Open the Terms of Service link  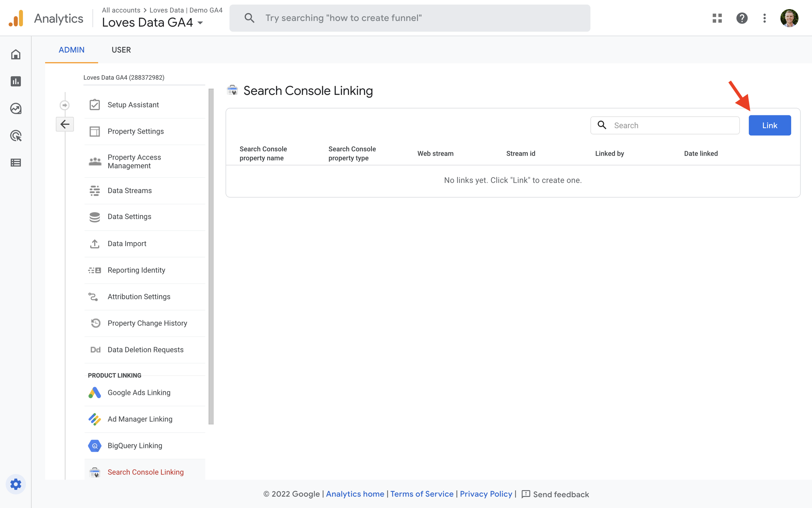coord(422,494)
